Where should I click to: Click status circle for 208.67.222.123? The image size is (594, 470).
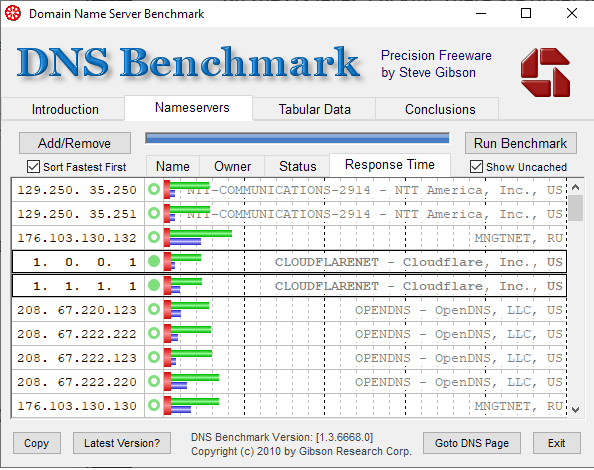[x=154, y=357]
